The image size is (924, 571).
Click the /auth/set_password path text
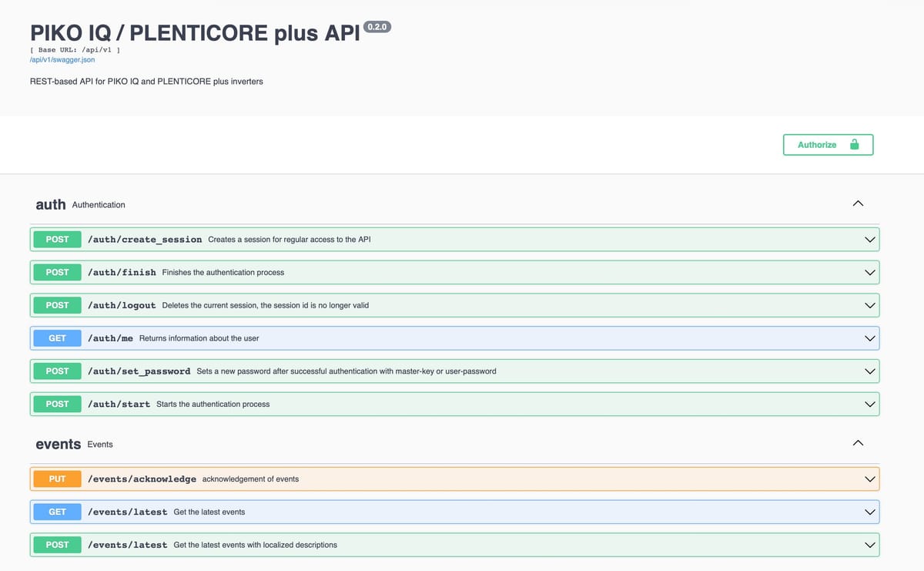pos(139,371)
